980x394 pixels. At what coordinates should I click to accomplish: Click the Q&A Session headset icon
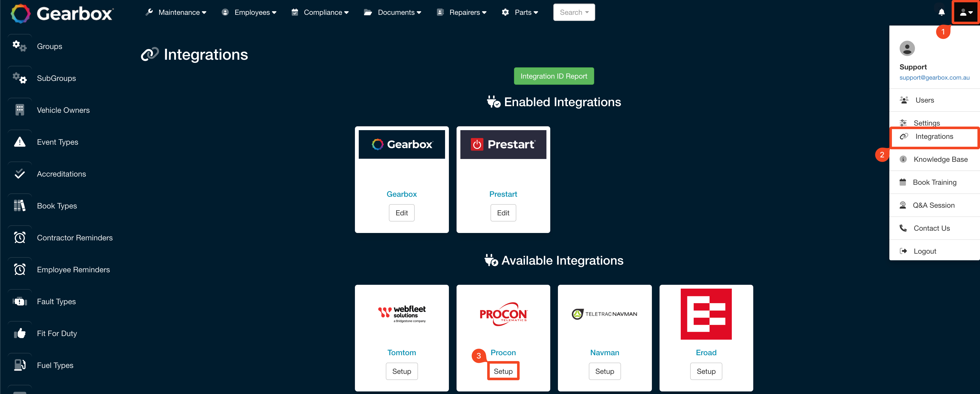click(903, 205)
